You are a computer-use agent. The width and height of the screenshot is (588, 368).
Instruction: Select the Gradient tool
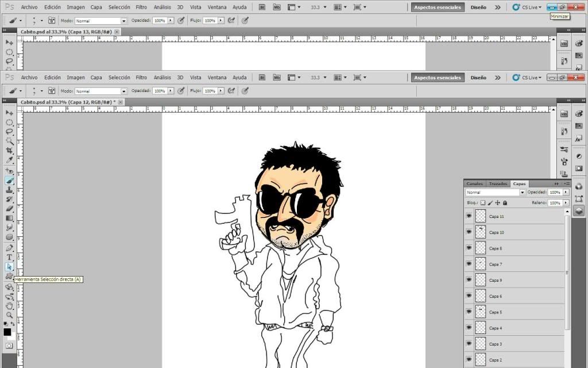click(x=9, y=218)
